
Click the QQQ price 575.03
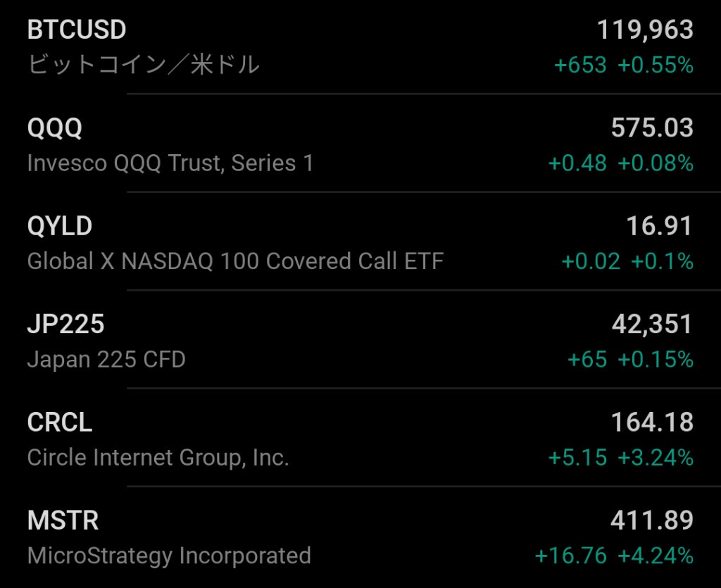tap(652, 127)
